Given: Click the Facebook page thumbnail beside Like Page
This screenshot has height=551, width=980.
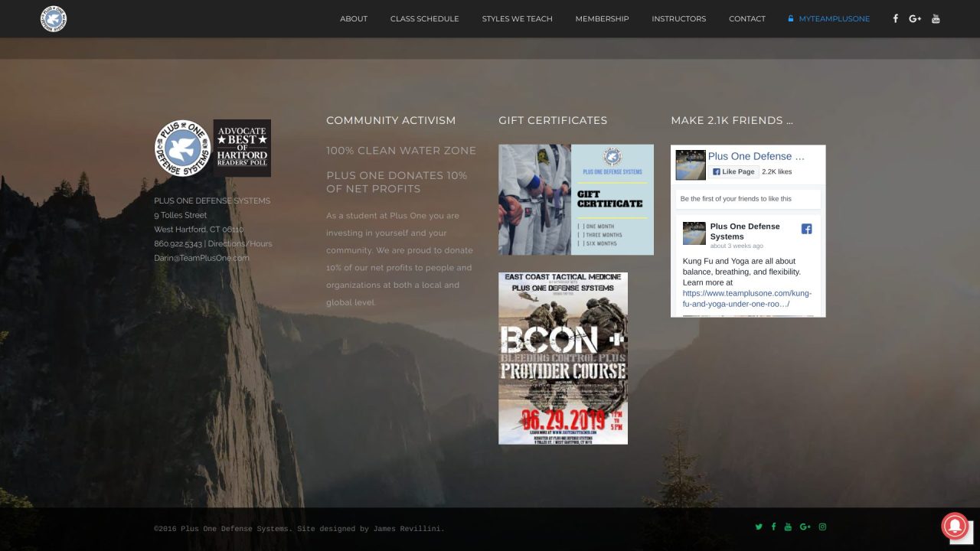Looking at the screenshot, I should pos(691,165).
